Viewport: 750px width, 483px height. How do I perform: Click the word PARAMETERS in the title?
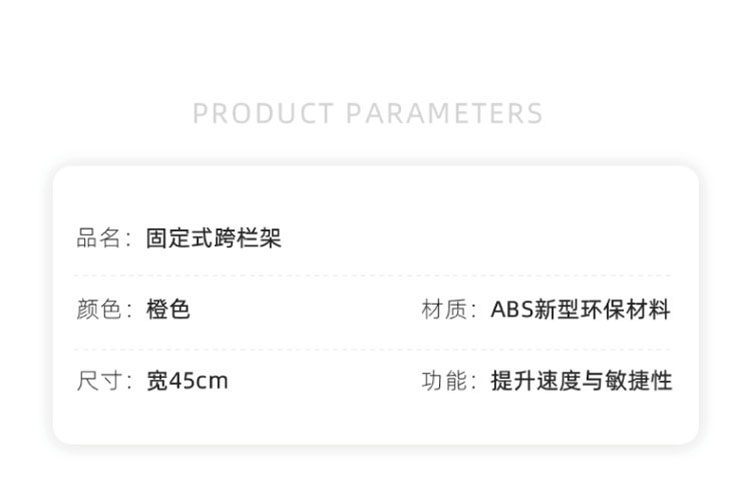(444, 113)
